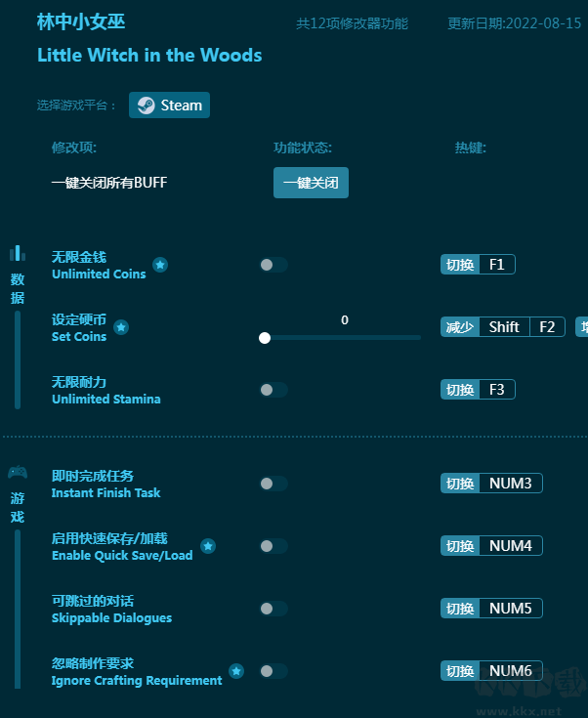This screenshot has width=588, height=718.
Task: Click the star icon beside Set Coins
Action: point(121,327)
